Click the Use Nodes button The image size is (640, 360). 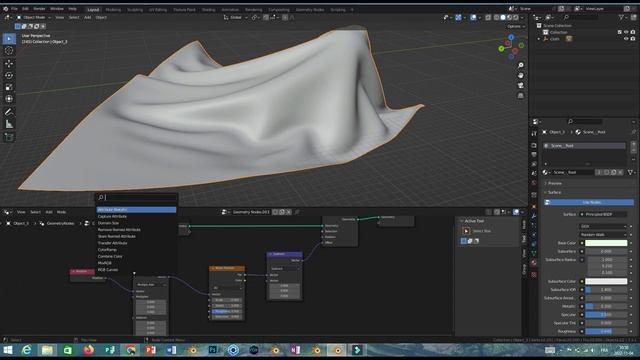(x=589, y=202)
